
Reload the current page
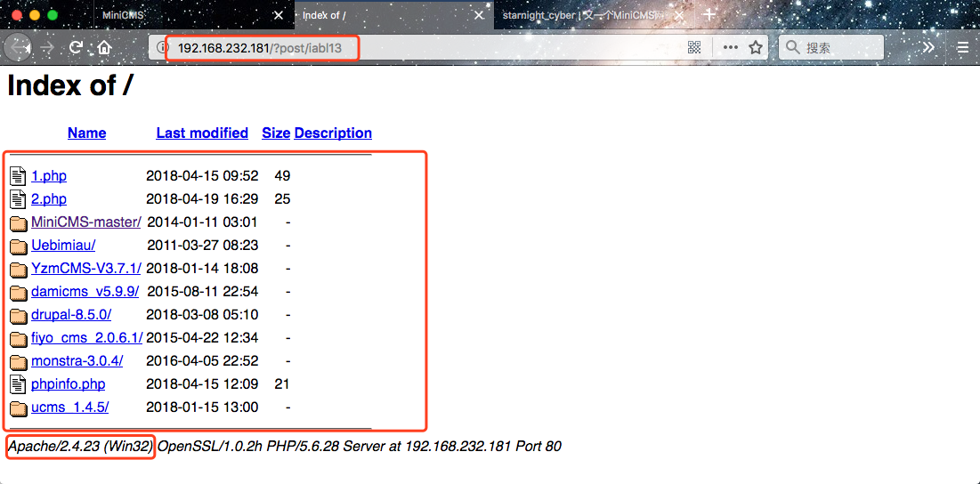(x=77, y=47)
